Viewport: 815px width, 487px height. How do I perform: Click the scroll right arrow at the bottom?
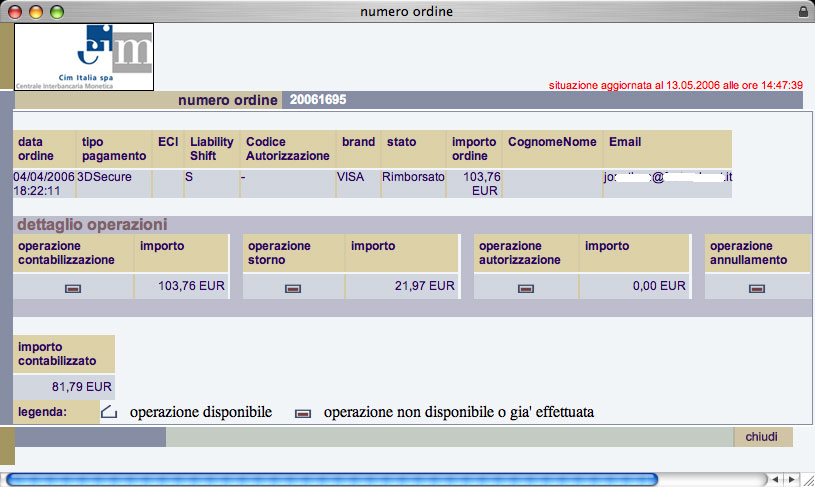click(789, 479)
